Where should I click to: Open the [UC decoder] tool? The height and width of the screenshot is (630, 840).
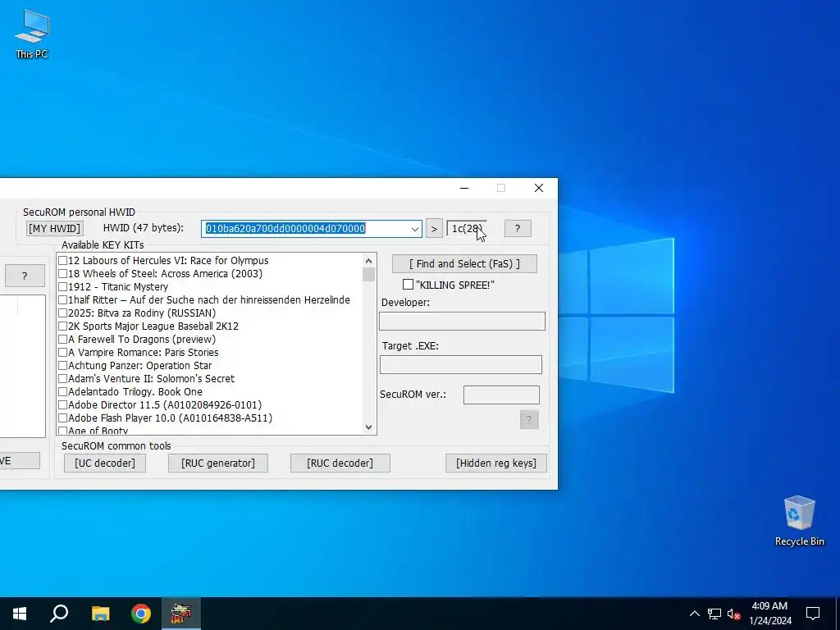(x=105, y=463)
